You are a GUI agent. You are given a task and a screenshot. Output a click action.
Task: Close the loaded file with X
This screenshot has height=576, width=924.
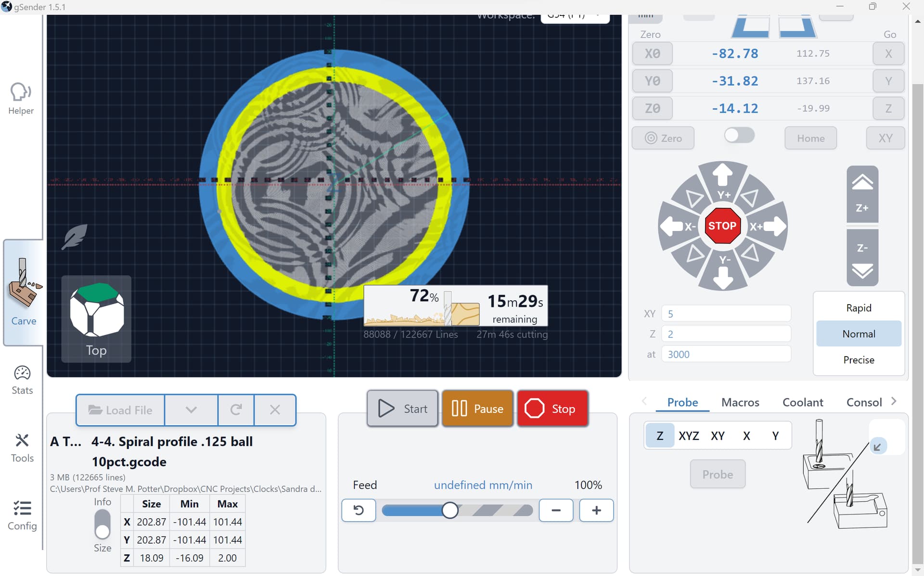tap(275, 410)
